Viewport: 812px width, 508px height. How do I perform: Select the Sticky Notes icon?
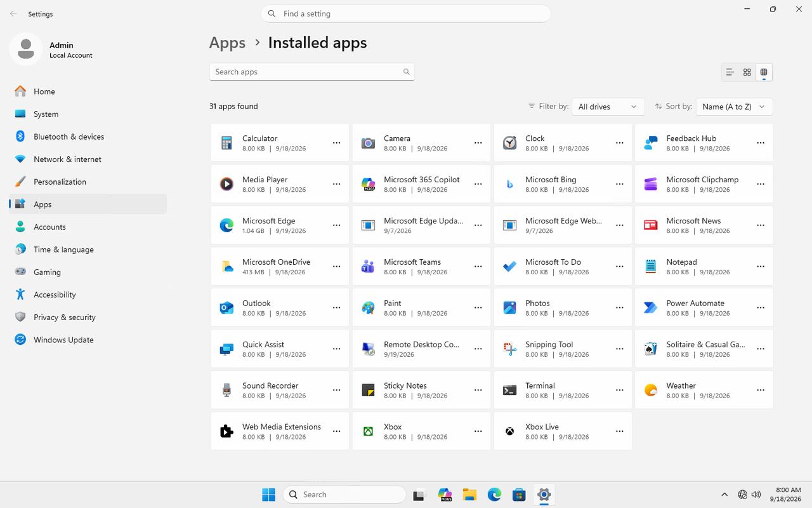point(368,391)
